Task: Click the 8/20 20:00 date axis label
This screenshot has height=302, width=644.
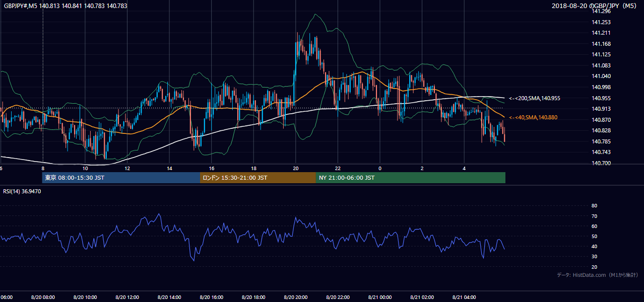Action: pyautogui.click(x=295, y=297)
